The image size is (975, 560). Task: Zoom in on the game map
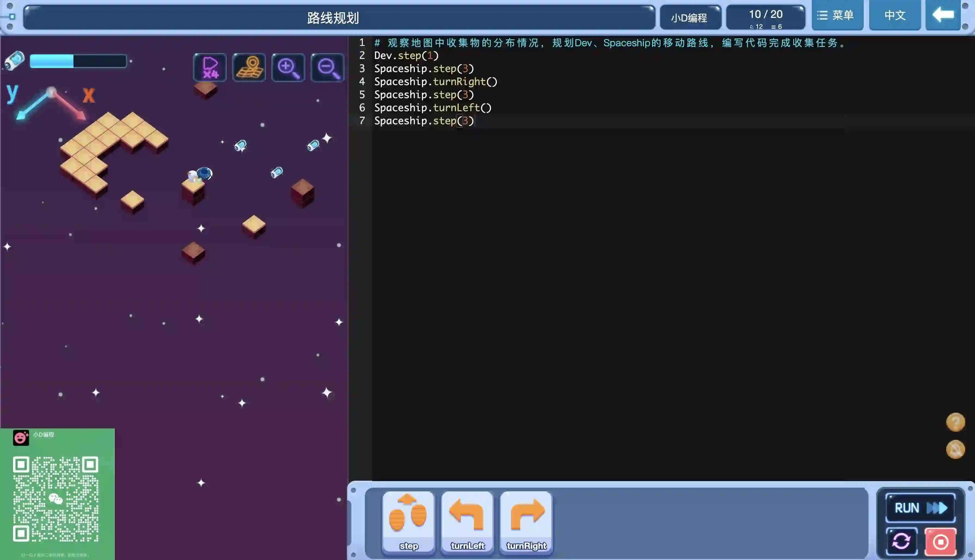pos(288,68)
